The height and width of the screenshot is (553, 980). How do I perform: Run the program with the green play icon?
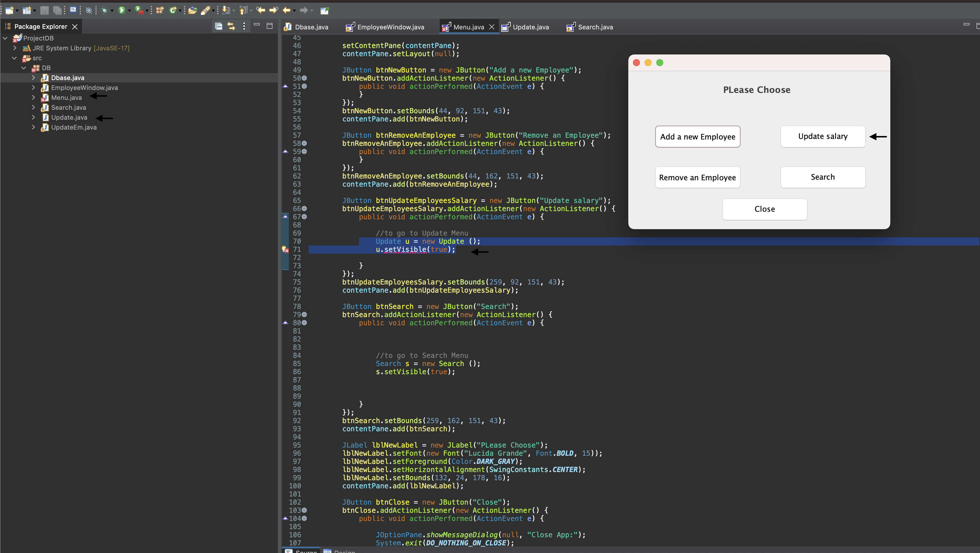point(122,10)
